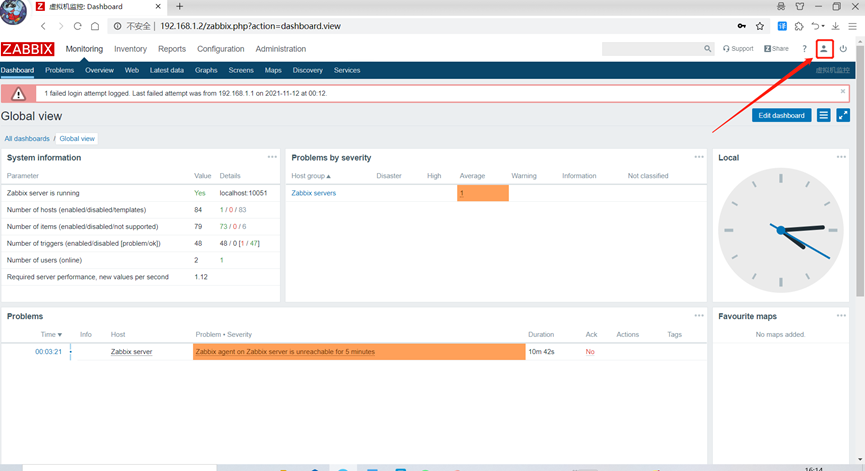Image resolution: width=865 pixels, height=471 pixels.
Task: Open the Reports menu
Action: tap(172, 49)
